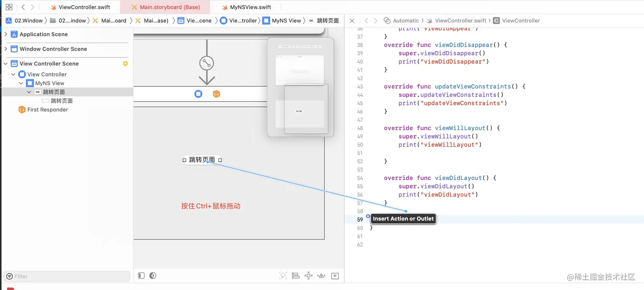Select Application Scene in the outline
Screen dimensions: 644x290
coord(43,34)
